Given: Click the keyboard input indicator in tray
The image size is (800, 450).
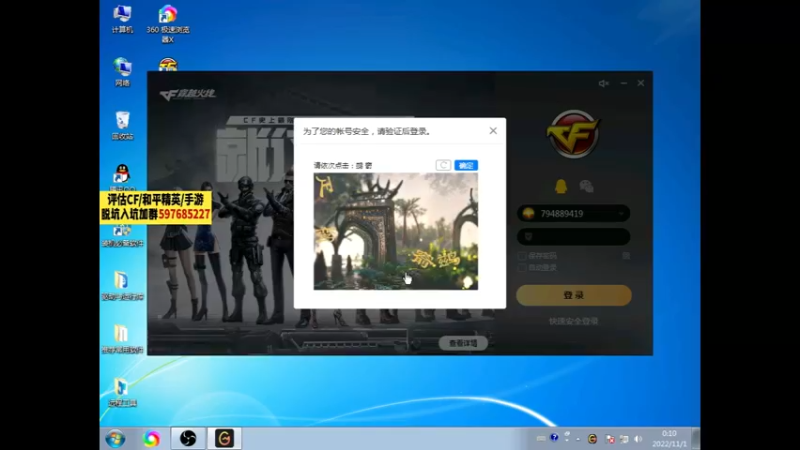Looking at the screenshot, I should pos(541,439).
